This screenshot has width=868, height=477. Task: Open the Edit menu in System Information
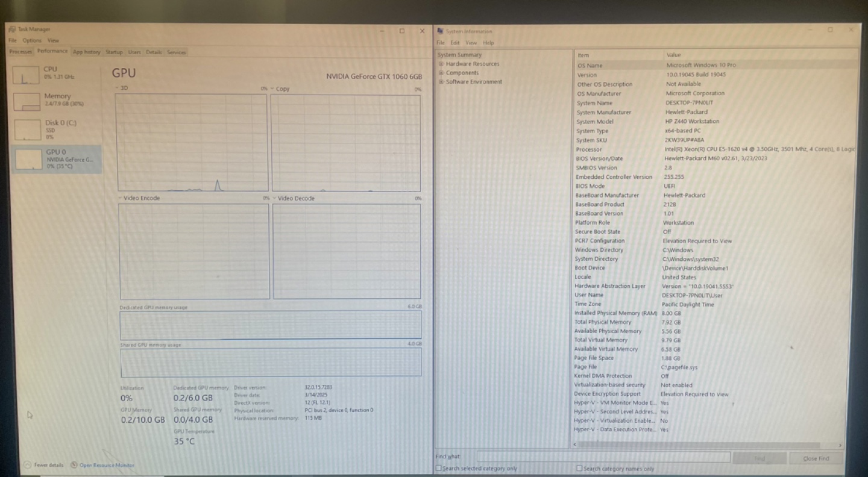coord(454,43)
